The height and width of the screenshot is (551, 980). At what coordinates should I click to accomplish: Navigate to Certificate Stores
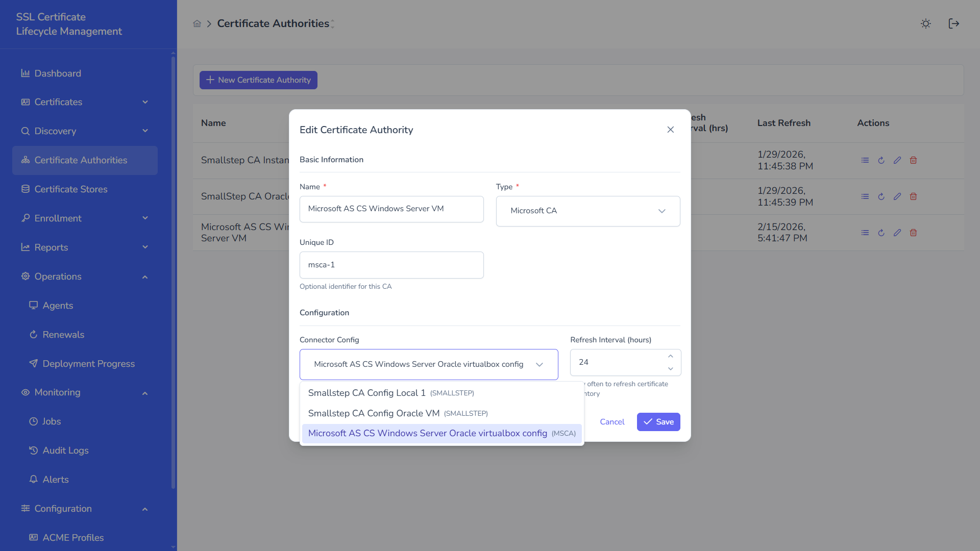70,189
